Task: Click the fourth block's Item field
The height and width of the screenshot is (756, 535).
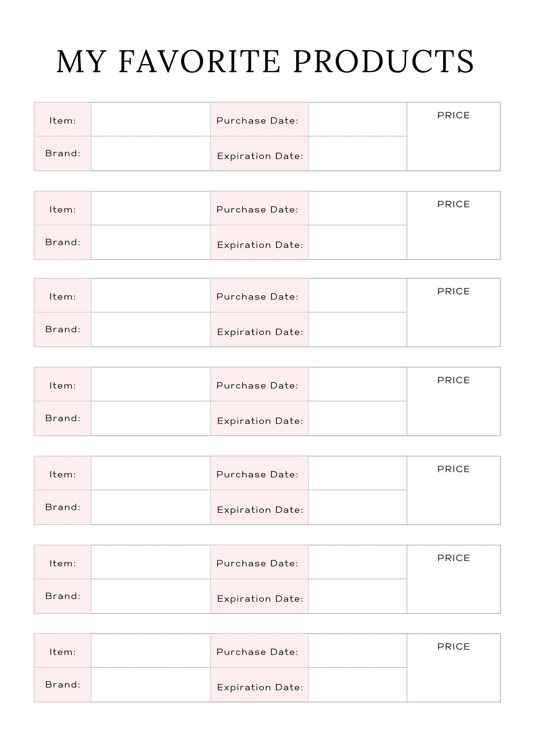Action: pyautogui.click(x=151, y=384)
